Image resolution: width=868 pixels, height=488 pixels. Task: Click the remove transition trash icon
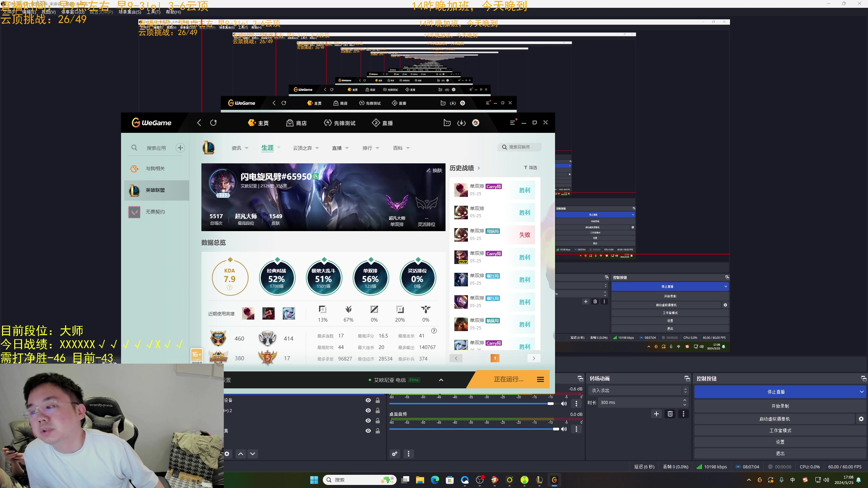(670, 414)
